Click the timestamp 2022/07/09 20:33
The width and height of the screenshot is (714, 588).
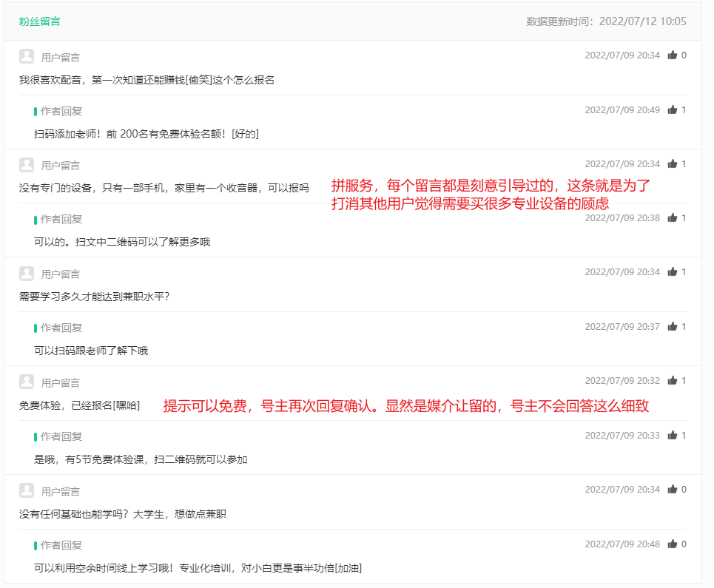(x=622, y=435)
